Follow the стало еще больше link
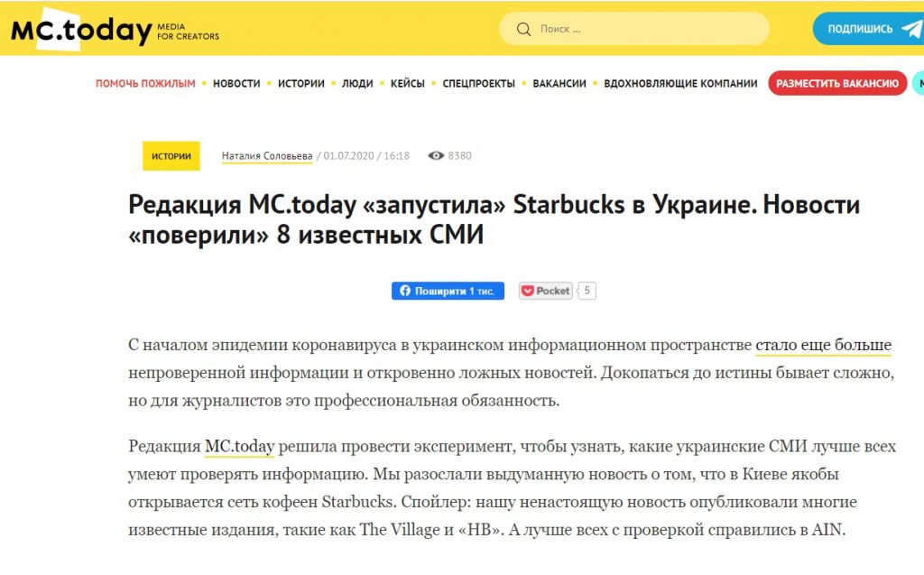 pyautogui.click(x=823, y=345)
